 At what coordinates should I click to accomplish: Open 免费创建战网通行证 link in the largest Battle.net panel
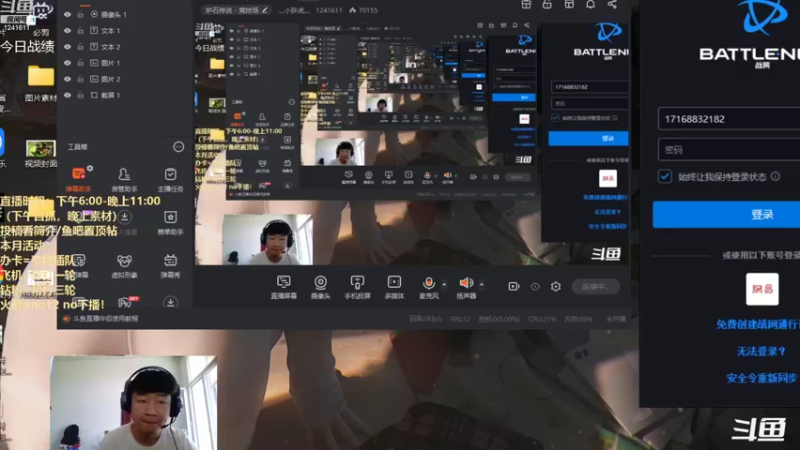point(758,324)
